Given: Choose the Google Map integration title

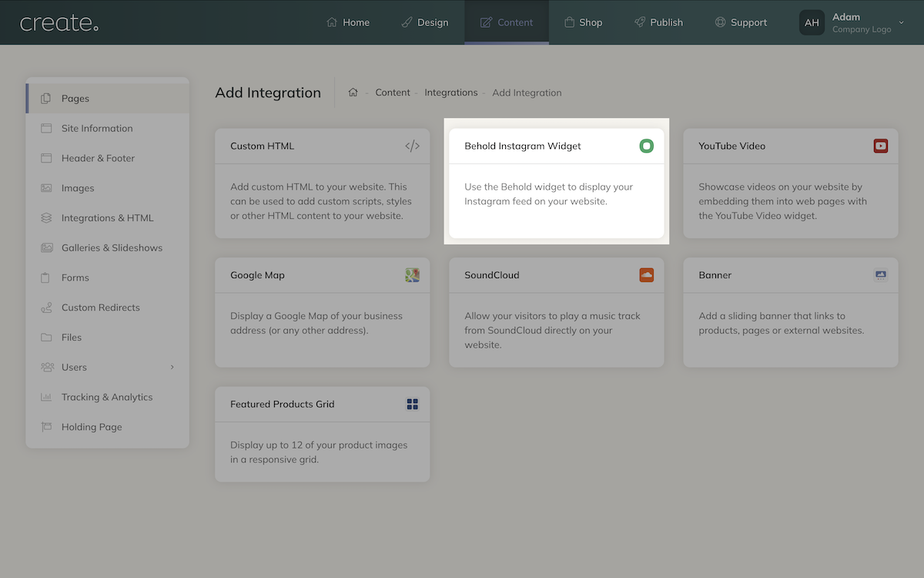Looking at the screenshot, I should pos(257,275).
